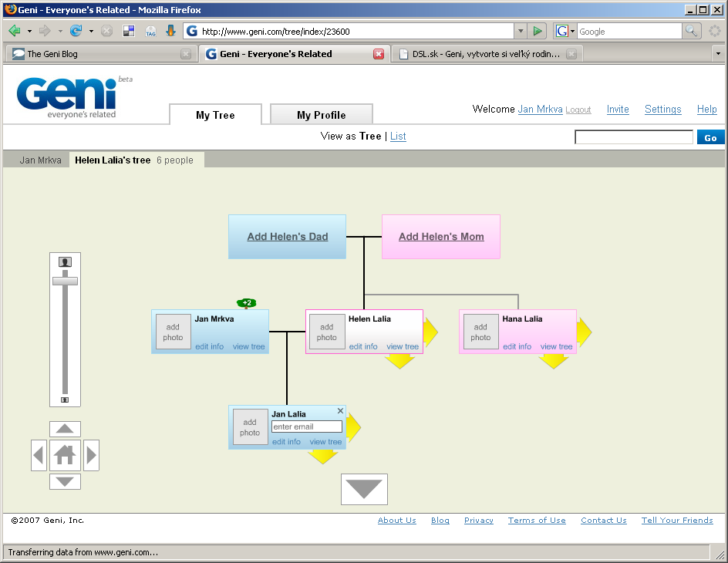Screen dimensions: 728x563
Task: Click the zoom slider handle
Action: tap(65, 281)
